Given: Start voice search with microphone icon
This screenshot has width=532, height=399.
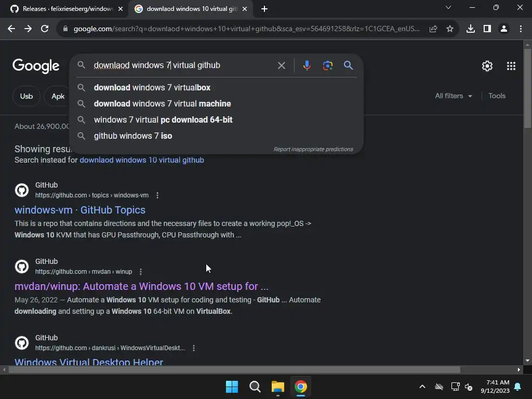Looking at the screenshot, I should (307, 65).
